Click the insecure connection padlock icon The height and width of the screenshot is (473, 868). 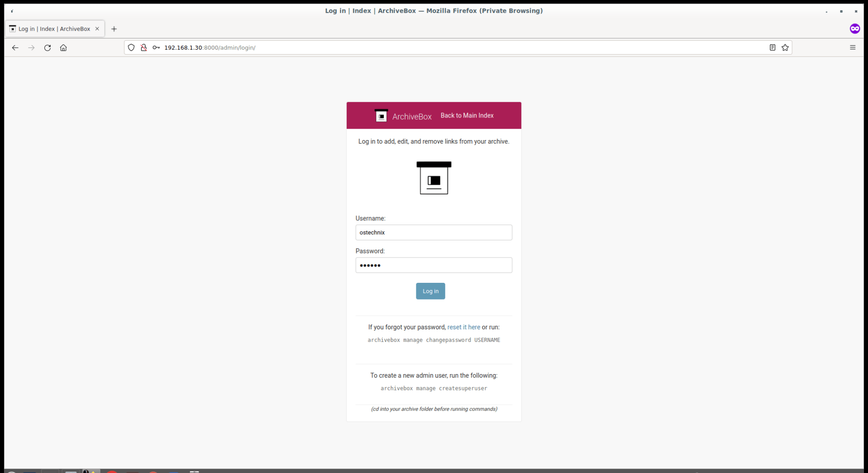144,47
